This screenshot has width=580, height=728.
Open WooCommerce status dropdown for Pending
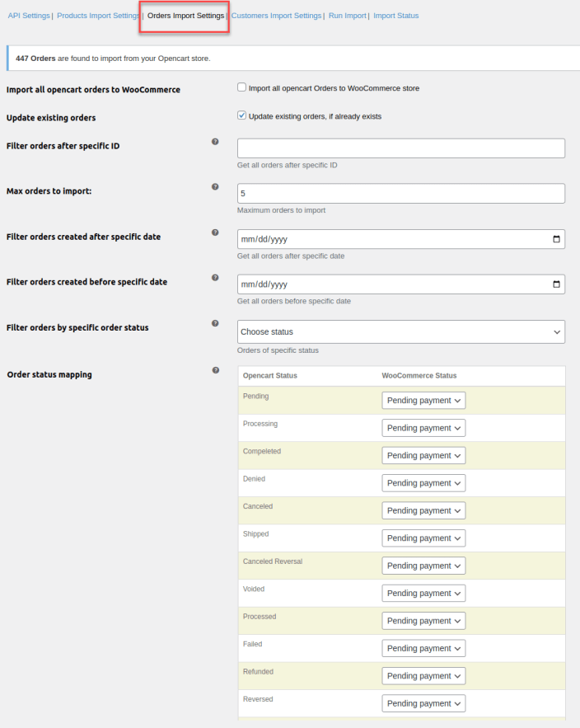(x=423, y=400)
